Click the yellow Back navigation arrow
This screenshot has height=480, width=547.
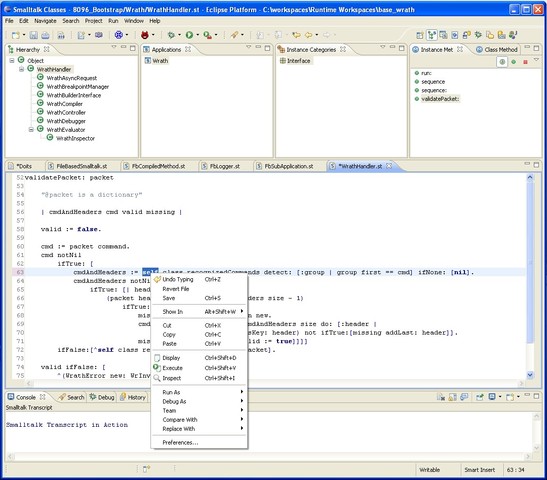tap(309, 35)
